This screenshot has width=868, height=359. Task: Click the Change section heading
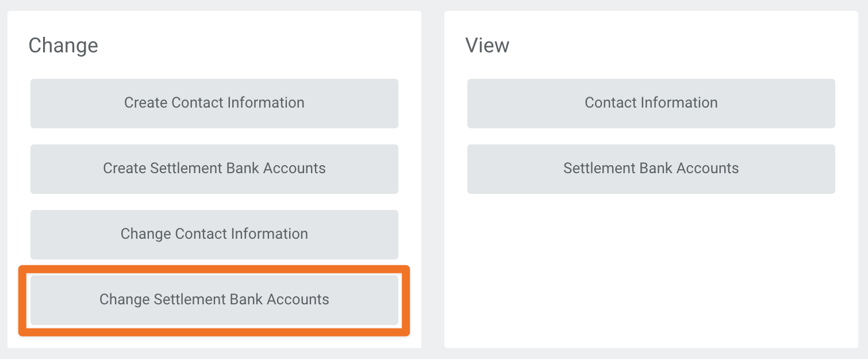click(x=63, y=45)
